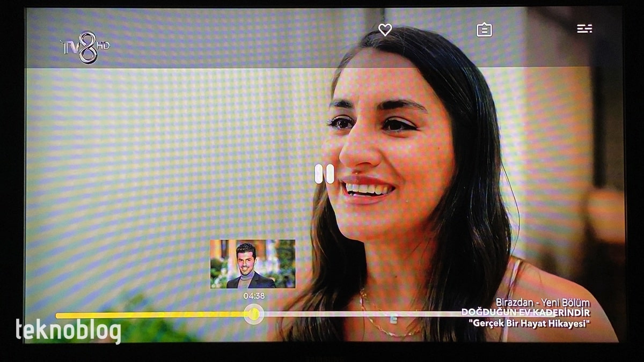Image resolution: width=644 pixels, height=362 pixels.
Task: Add channel to favorites with heart icon
Action: pyautogui.click(x=385, y=30)
